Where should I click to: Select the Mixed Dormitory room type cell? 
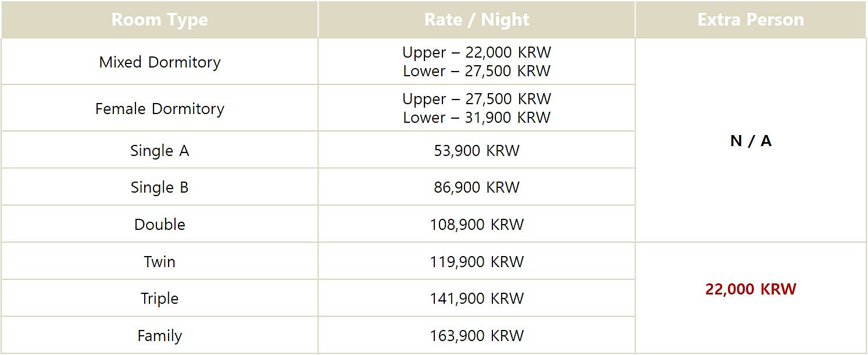pyautogui.click(x=159, y=62)
